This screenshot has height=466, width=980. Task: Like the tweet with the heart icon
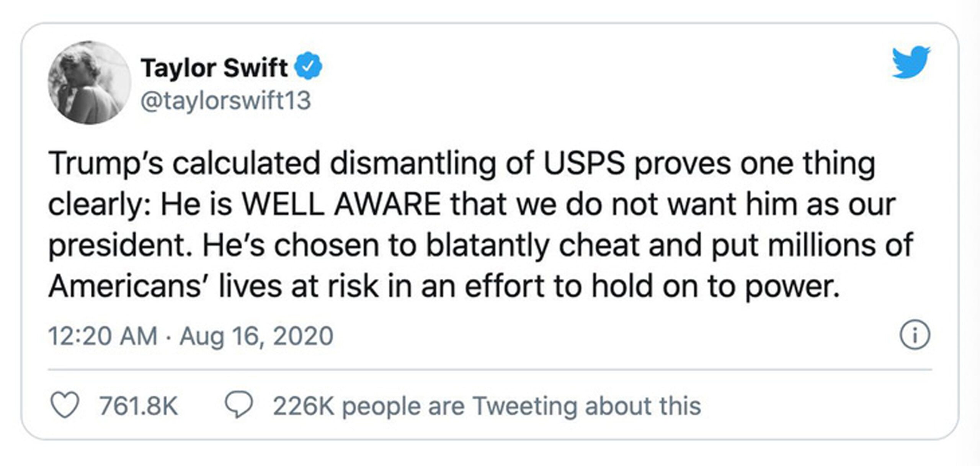[x=65, y=406]
